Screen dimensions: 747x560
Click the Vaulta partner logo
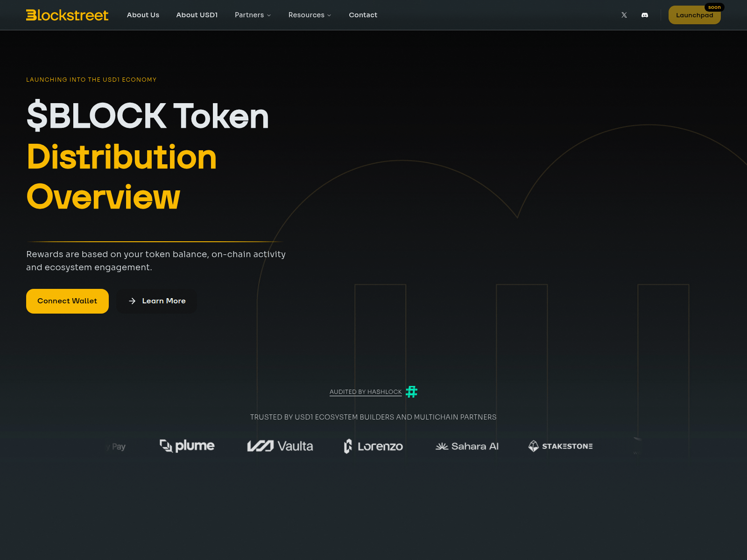click(280, 446)
